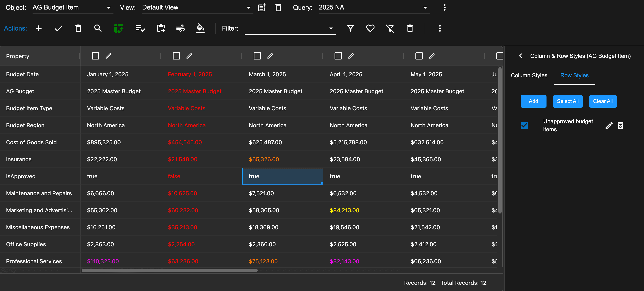Select the Row Styles tab
The image size is (644, 291).
pyautogui.click(x=574, y=75)
